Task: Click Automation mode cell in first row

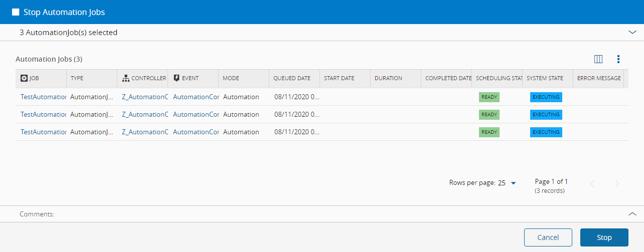Action: pyautogui.click(x=241, y=97)
